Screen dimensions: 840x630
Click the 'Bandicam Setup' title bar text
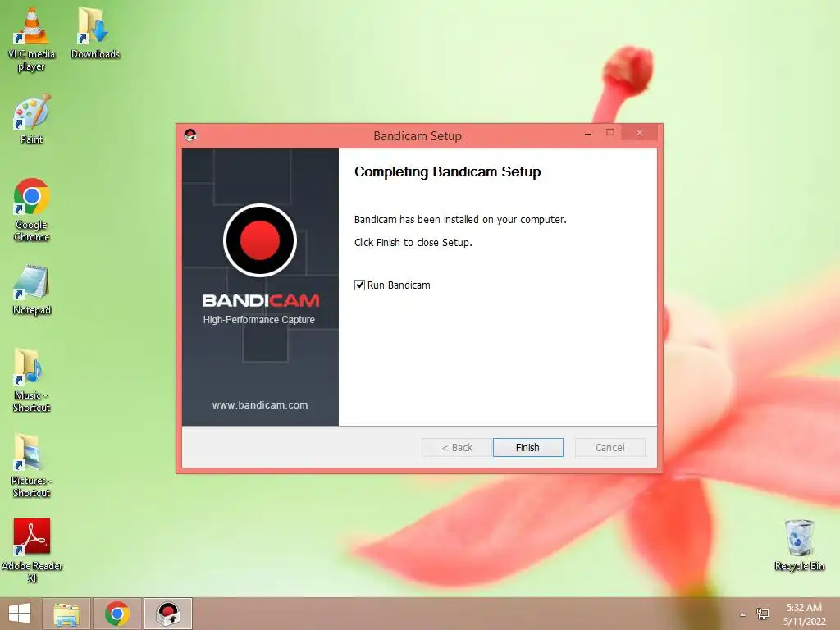pyautogui.click(x=418, y=136)
